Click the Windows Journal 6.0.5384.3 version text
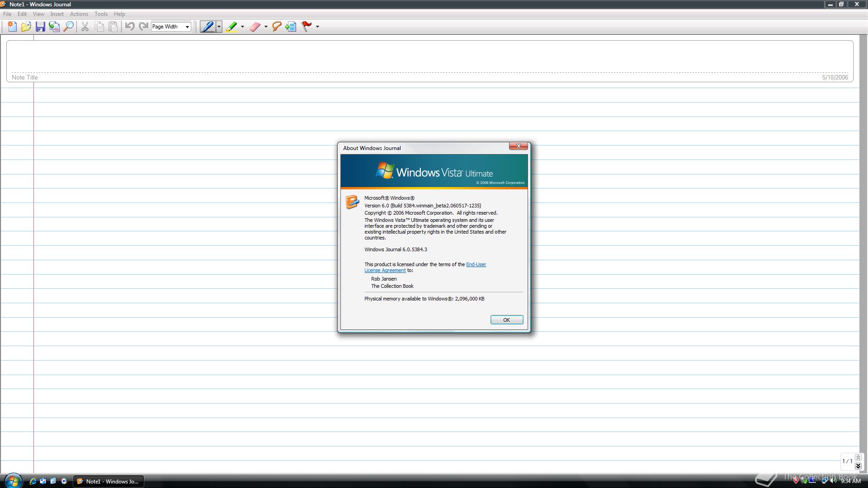Viewport: 868px width, 488px height. tap(396, 249)
